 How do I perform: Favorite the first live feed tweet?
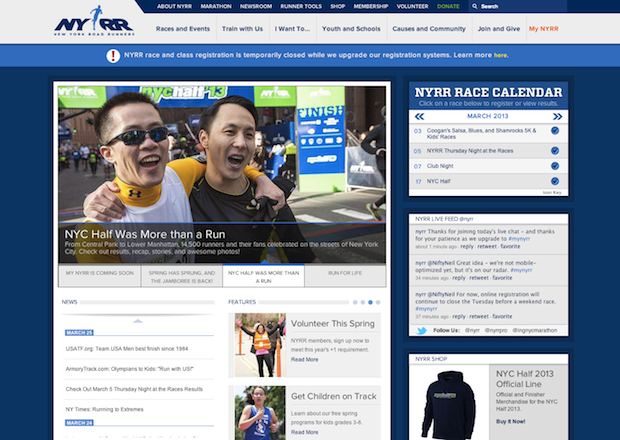point(510,246)
